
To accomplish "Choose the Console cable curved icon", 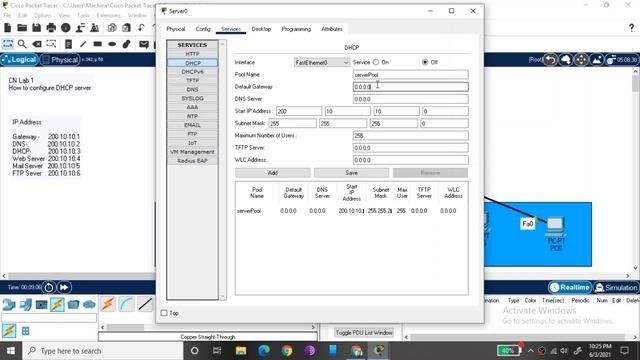I will pos(127,304).
